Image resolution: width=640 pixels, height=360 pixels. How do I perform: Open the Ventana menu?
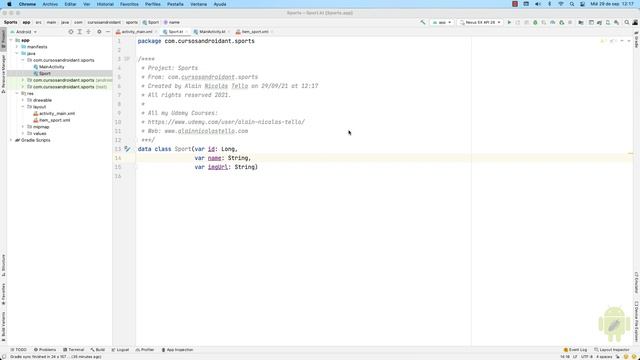[198, 4]
